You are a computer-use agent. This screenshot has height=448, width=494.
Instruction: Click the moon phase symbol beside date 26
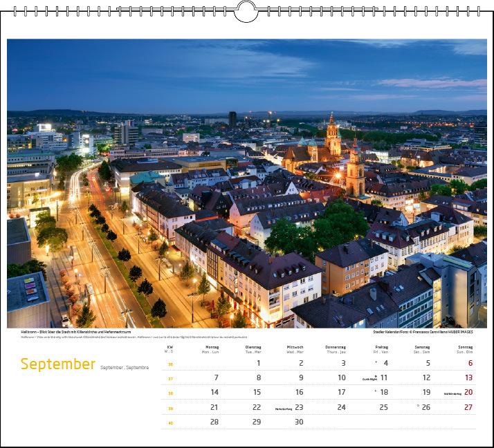(418, 406)
